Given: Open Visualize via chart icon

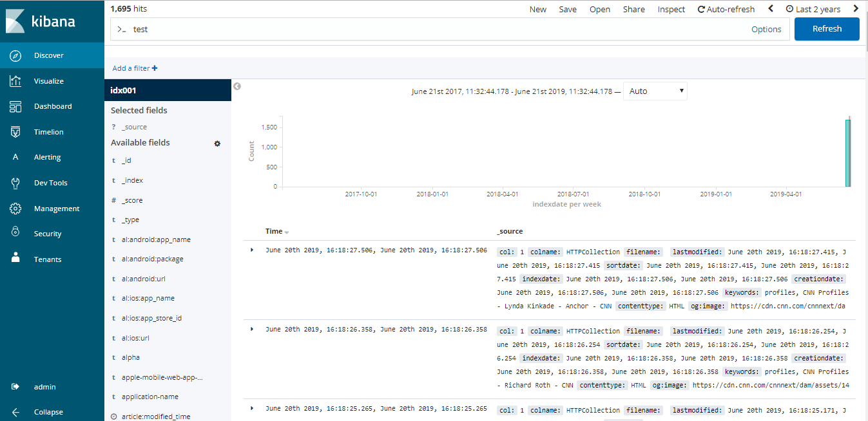Looking at the screenshot, I should pyautogui.click(x=16, y=81).
